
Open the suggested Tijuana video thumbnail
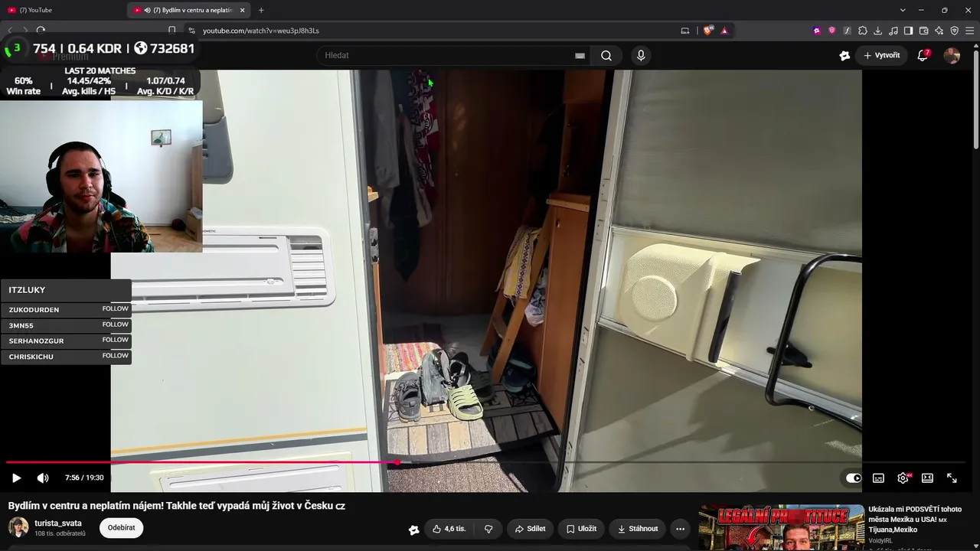coord(781,527)
